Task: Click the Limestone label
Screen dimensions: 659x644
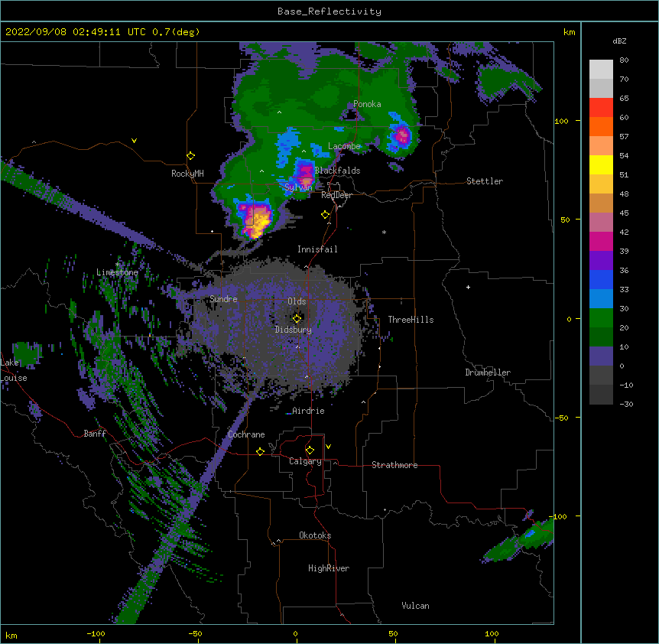Action: [x=117, y=272]
